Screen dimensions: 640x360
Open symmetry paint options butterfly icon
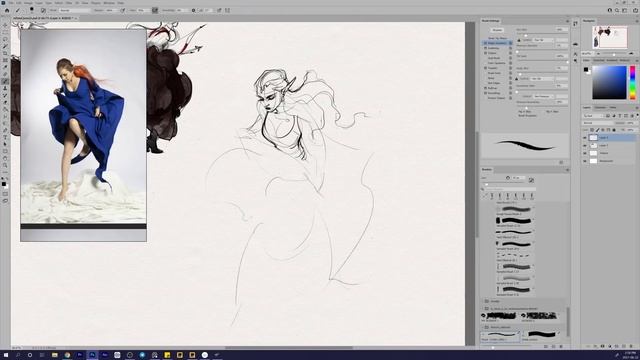coord(227,10)
